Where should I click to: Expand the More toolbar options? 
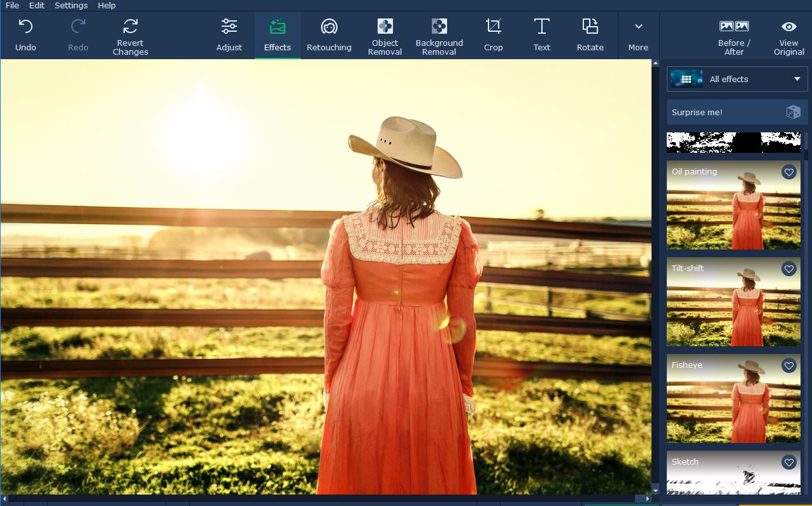638,35
